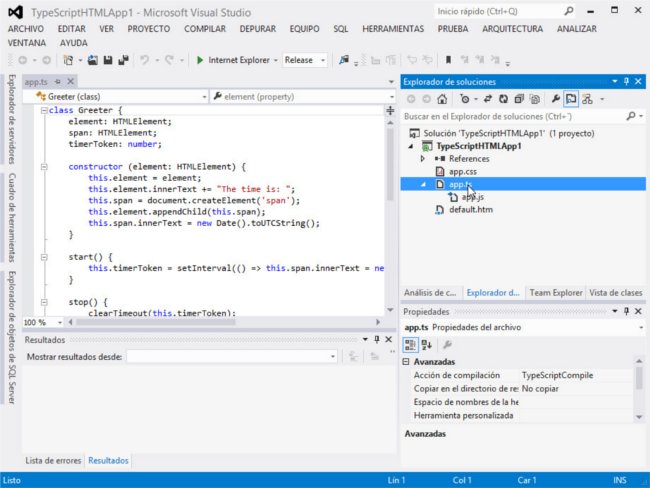Click the New Project toolbar icon
Image resolution: width=650 pixels, height=488 pixels.
[x=68, y=60]
